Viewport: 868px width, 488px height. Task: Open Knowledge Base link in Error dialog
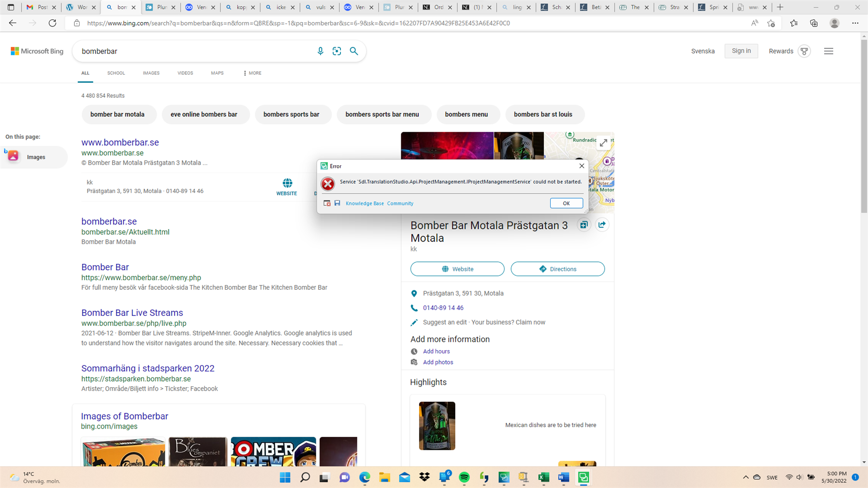point(365,203)
